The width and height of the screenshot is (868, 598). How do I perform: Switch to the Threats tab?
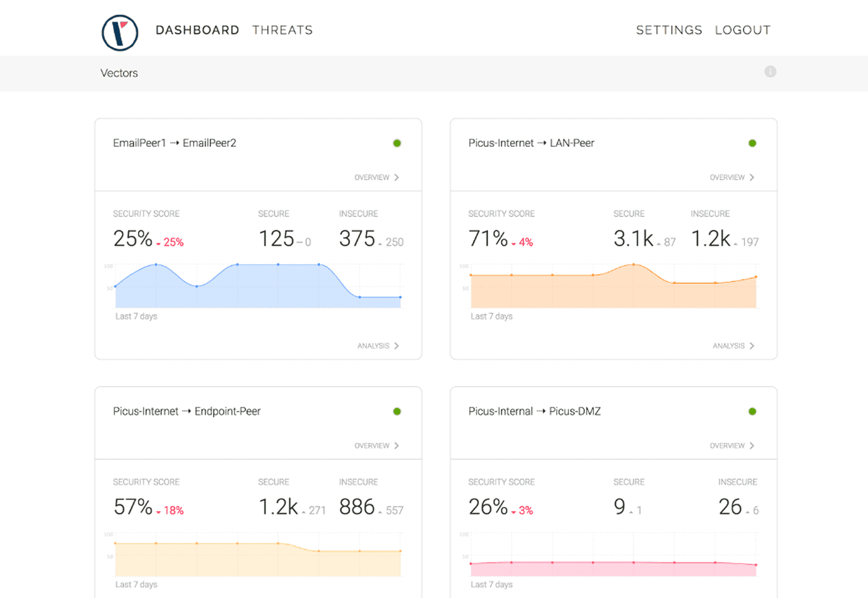(x=282, y=30)
